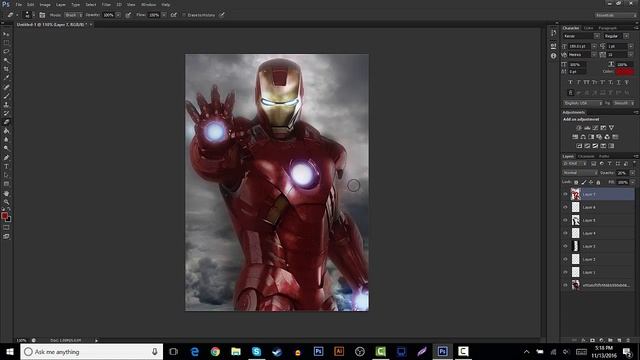The width and height of the screenshot is (640, 360).
Task: Toggle visibility of the bottom image layer
Action: point(565,285)
